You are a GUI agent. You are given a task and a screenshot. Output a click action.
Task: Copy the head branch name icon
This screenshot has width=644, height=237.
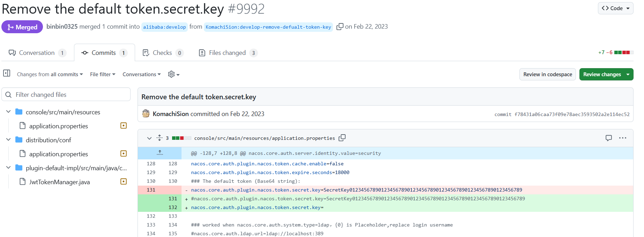(340, 27)
